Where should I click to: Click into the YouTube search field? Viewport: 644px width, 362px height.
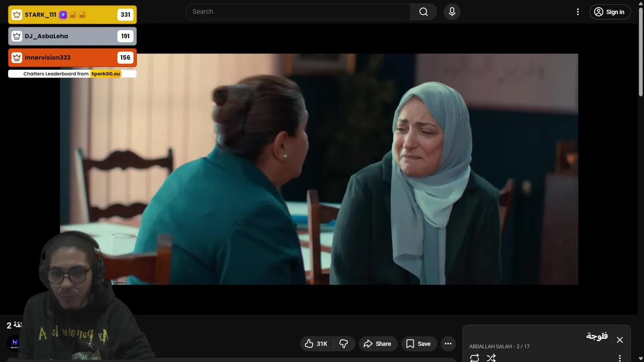tap(298, 12)
